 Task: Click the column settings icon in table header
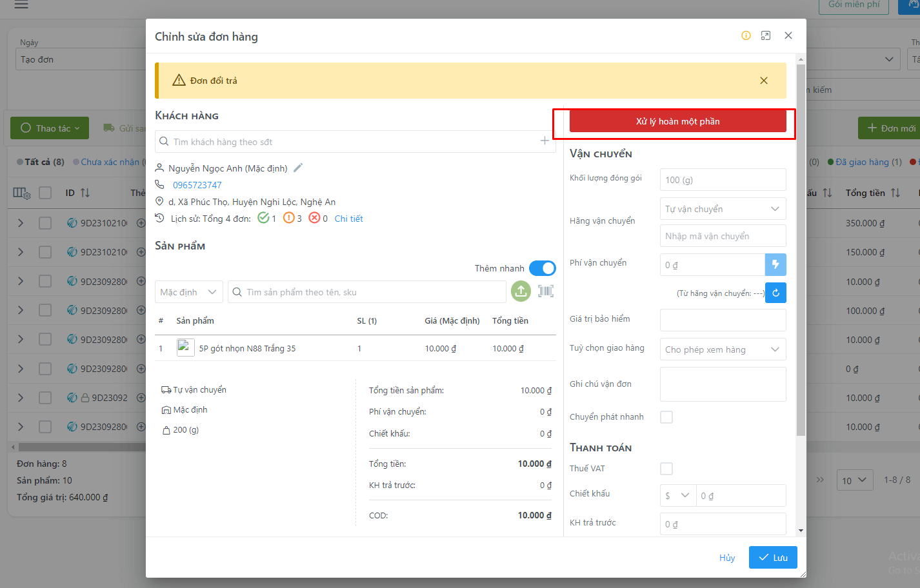[x=22, y=193]
